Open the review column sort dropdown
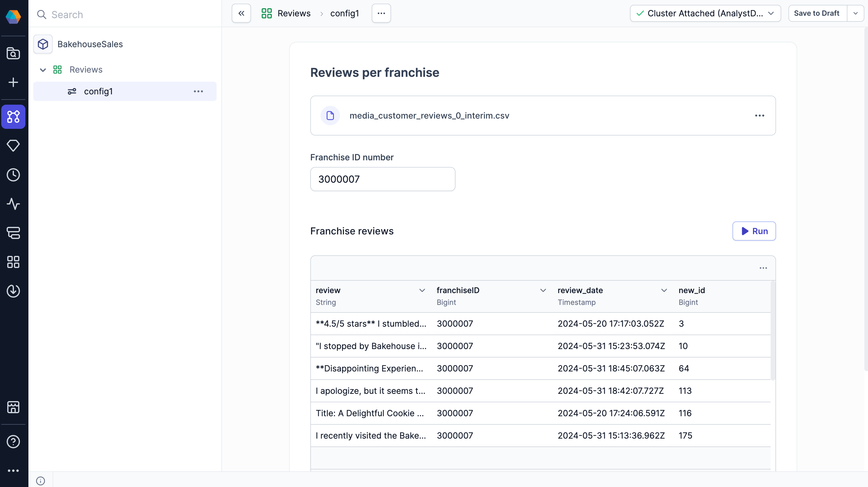868x487 pixels. pyautogui.click(x=422, y=290)
